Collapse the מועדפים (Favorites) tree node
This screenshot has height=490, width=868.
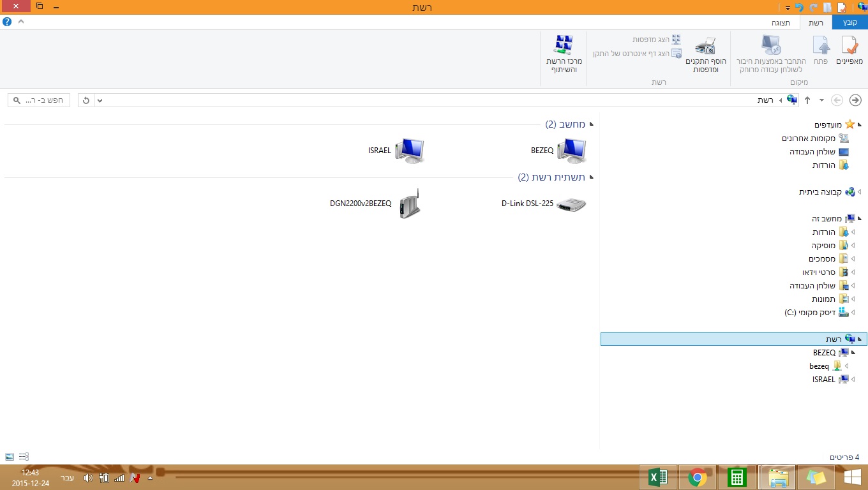coord(860,124)
